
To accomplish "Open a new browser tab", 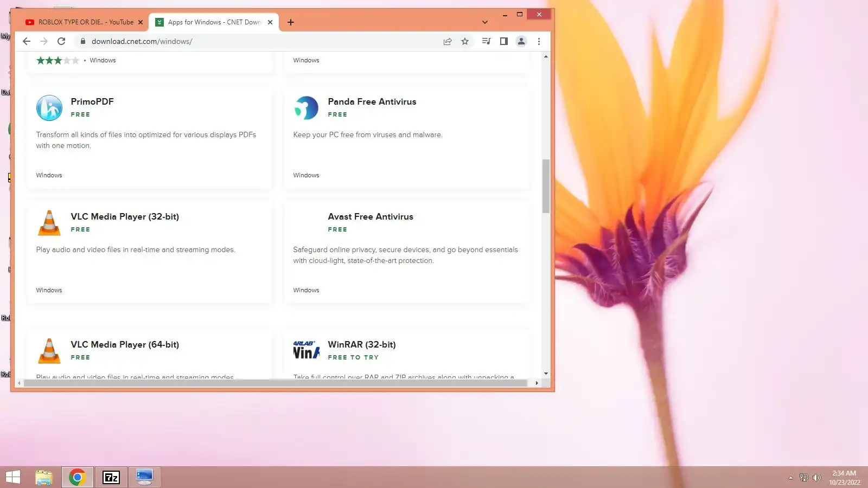I will coord(290,22).
